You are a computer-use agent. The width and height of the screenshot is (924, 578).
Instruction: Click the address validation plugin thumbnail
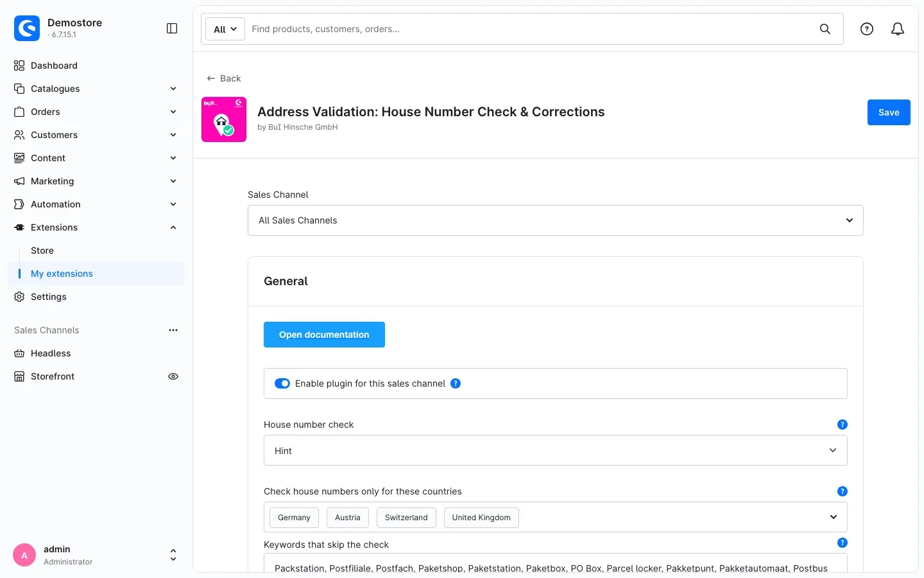tap(224, 119)
